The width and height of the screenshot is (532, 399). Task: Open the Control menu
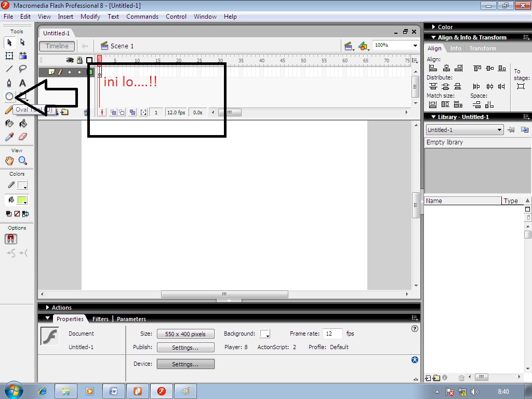click(176, 16)
